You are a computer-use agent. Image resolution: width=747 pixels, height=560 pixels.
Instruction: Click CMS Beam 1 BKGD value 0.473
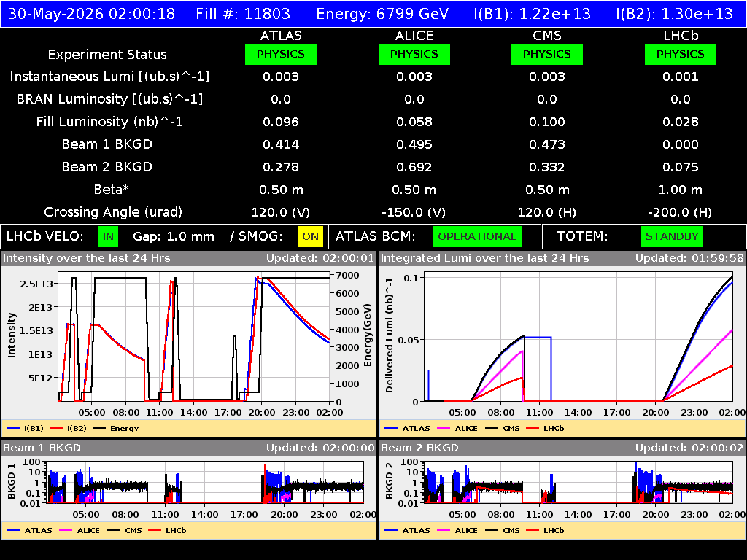click(547, 144)
